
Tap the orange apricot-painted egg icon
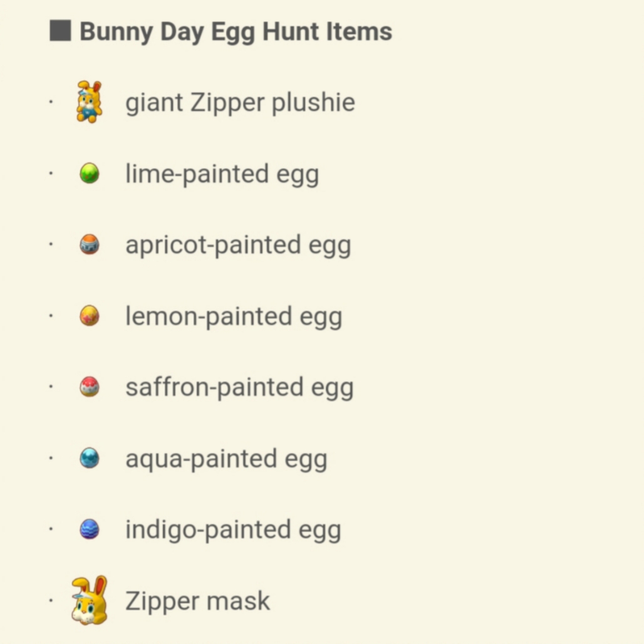point(89,244)
